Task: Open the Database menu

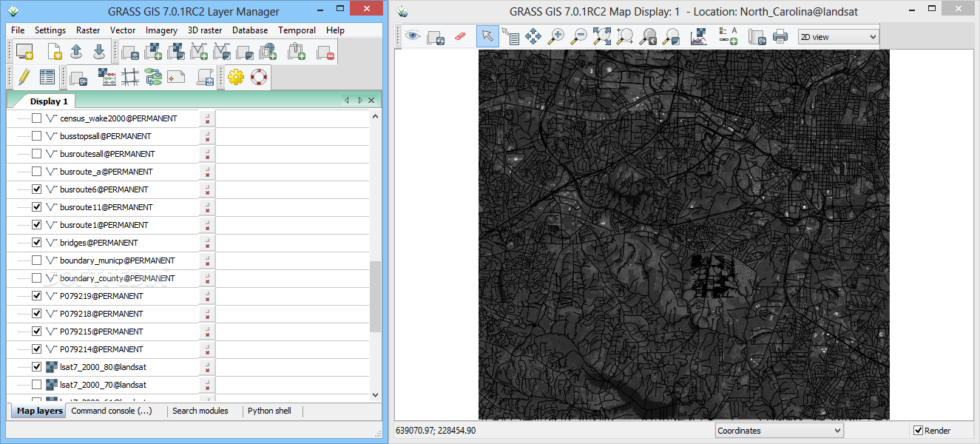Action: pyautogui.click(x=250, y=30)
